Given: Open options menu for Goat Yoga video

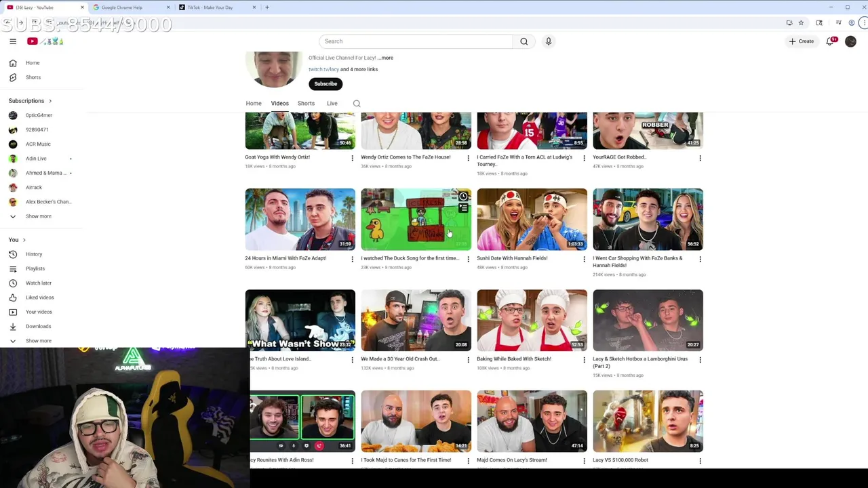Looking at the screenshot, I should coord(352,158).
